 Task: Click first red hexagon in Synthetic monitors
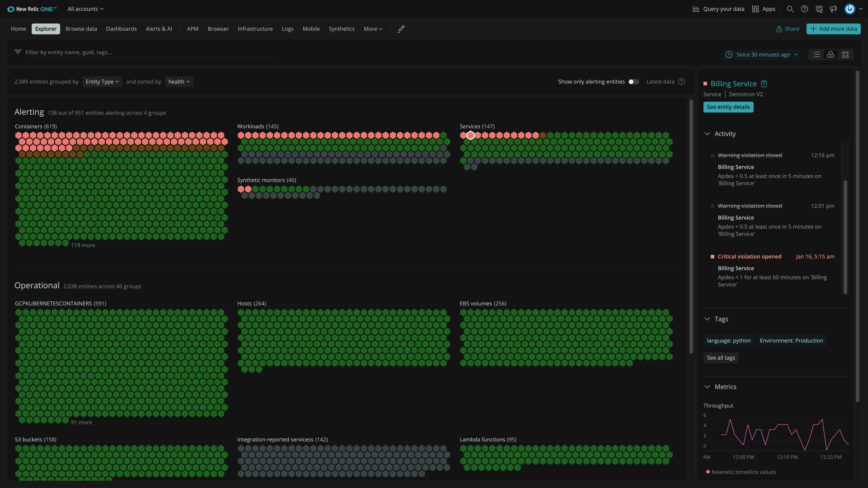click(241, 189)
